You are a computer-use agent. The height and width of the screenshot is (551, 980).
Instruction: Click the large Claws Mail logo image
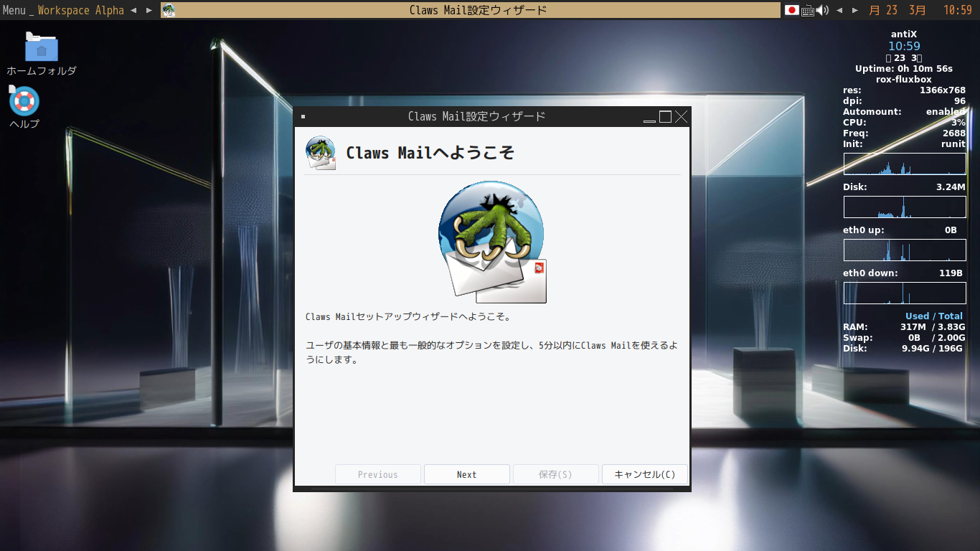click(x=493, y=242)
